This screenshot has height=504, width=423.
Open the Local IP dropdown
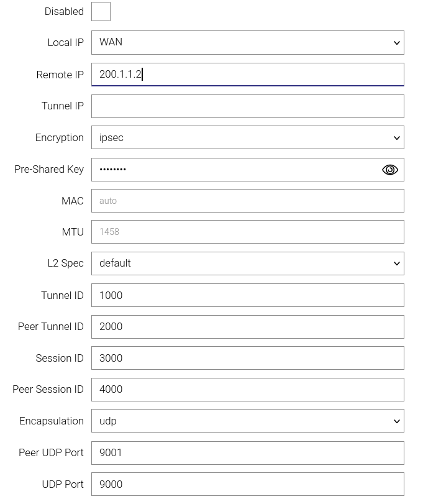(247, 42)
